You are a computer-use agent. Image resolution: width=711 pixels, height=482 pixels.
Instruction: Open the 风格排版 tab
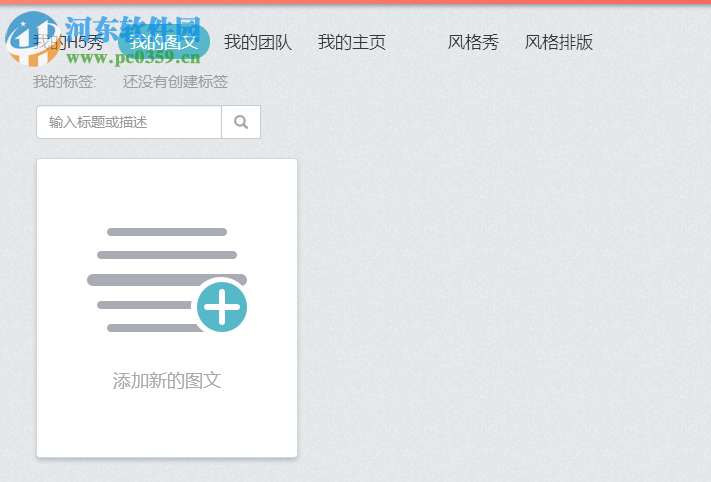tap(559, 42)
